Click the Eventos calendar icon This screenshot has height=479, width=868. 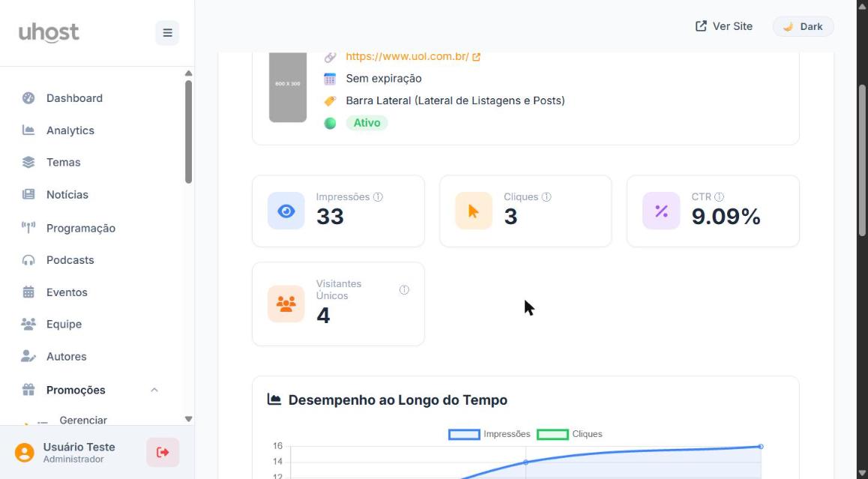pos(28,292)
